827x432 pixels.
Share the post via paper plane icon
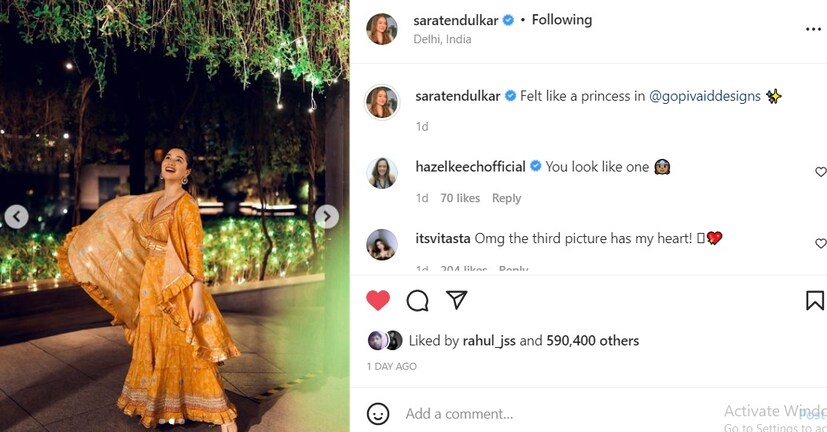click(457, 300)
